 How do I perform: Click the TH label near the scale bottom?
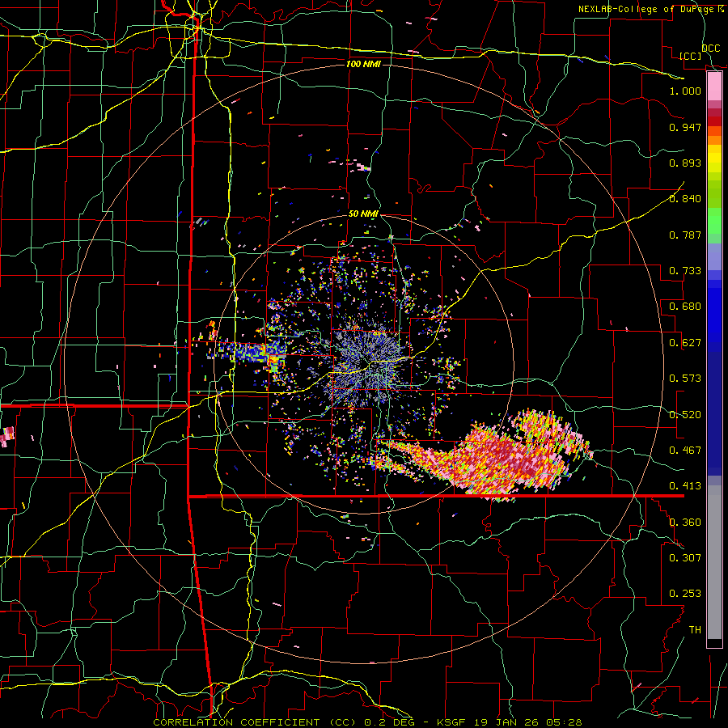695,630
